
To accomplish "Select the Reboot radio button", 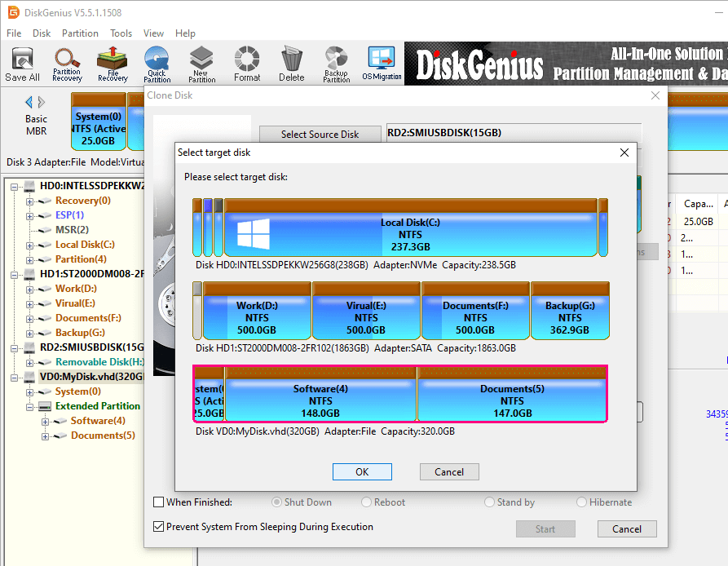I will pyautogui.click(x=367, y=502).
